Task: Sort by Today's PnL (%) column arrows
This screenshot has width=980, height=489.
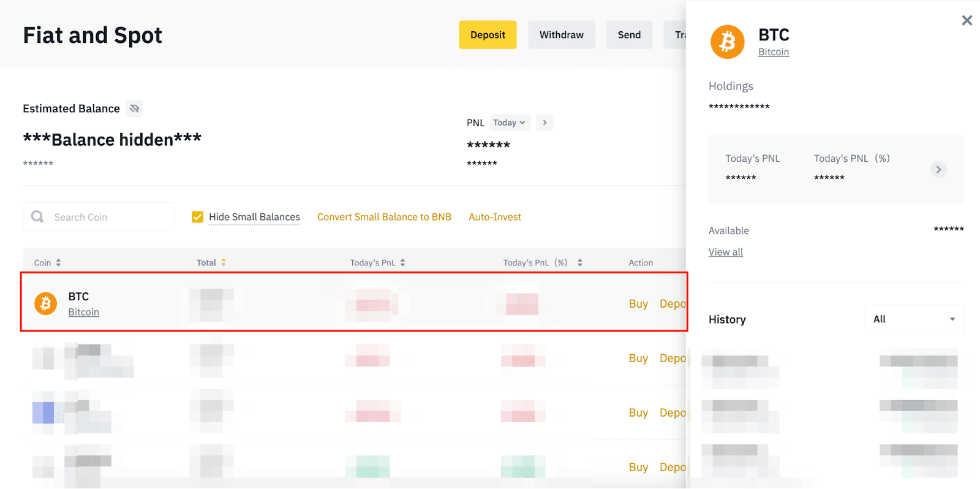Action: pyautogui.click(x=579, y=262)
